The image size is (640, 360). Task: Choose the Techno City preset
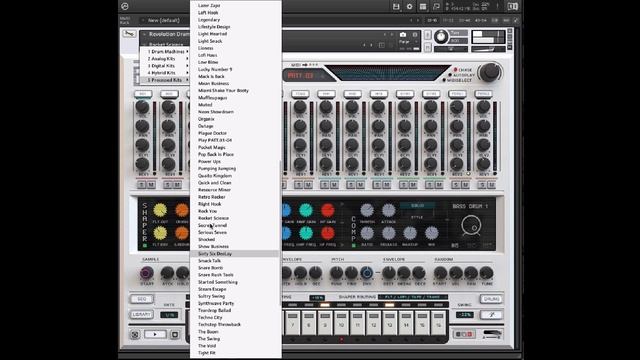coord(235,317)
